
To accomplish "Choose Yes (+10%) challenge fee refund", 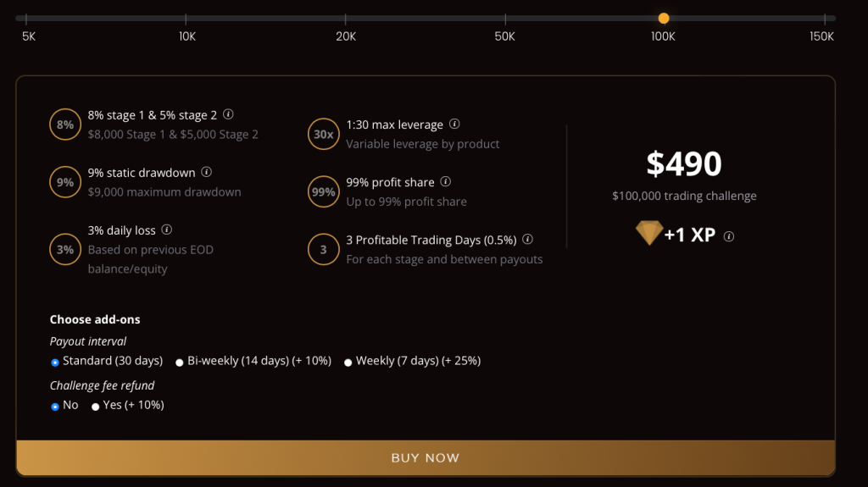I will (96, 406).
